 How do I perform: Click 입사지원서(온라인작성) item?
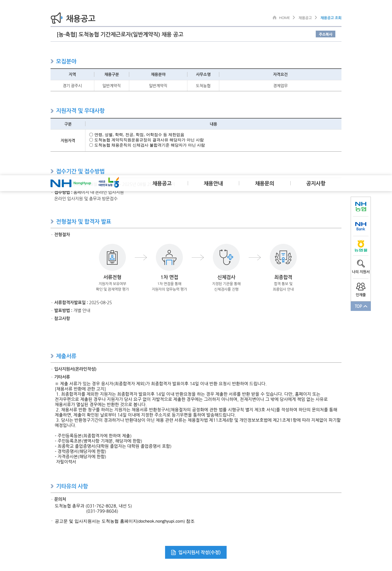tap(75, 369)
